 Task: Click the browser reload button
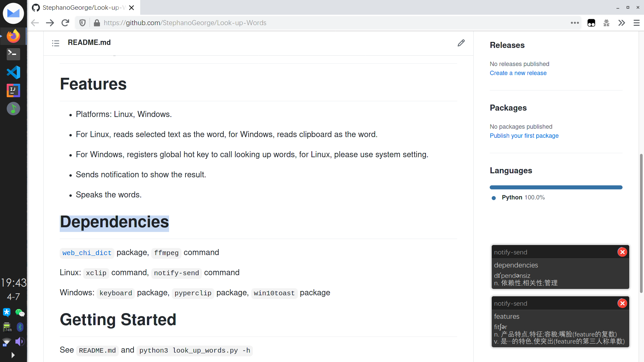[x=65, y=23]
